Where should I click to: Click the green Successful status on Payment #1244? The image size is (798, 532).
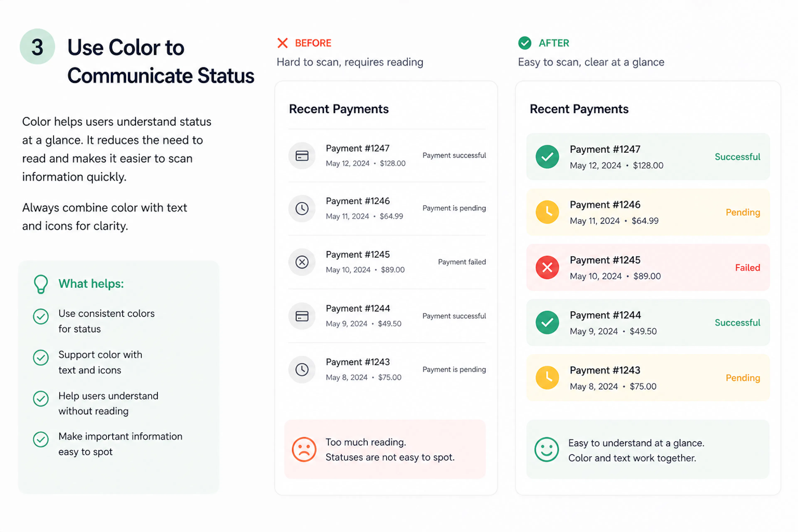click(x=737, y=322)
